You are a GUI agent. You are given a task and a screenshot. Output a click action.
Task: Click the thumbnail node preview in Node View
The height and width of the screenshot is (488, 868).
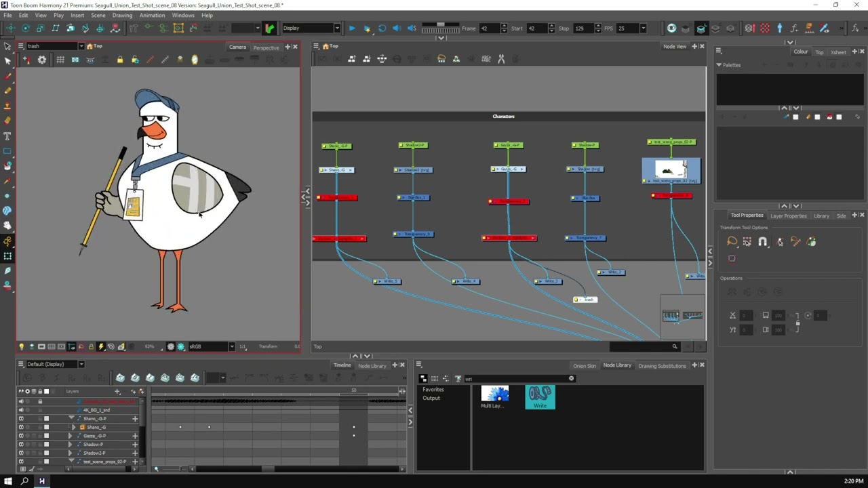[671, 170]
